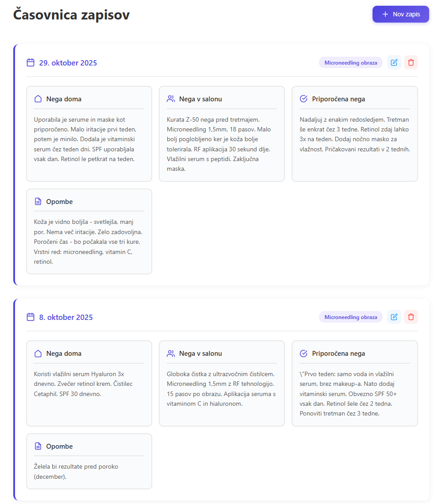Click calendar icon beside 29. oktober 2025
This screenshot has width=442, height=504.
31,62
